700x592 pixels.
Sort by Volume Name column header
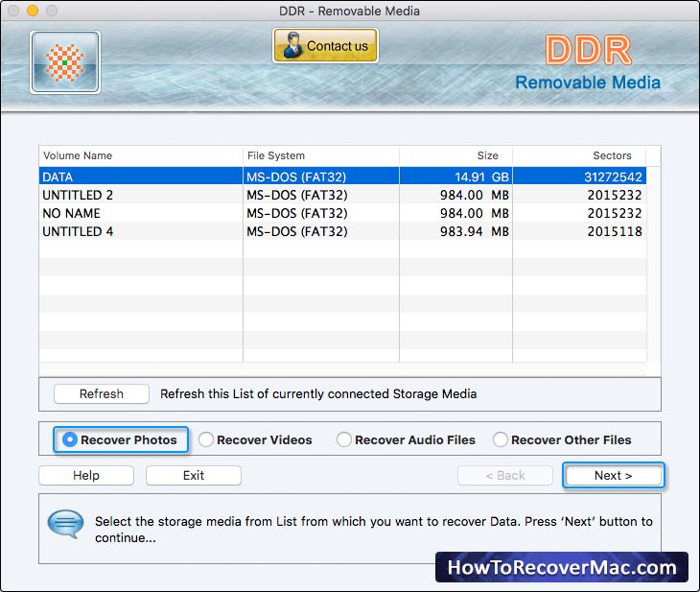click(x=141, y=155)
